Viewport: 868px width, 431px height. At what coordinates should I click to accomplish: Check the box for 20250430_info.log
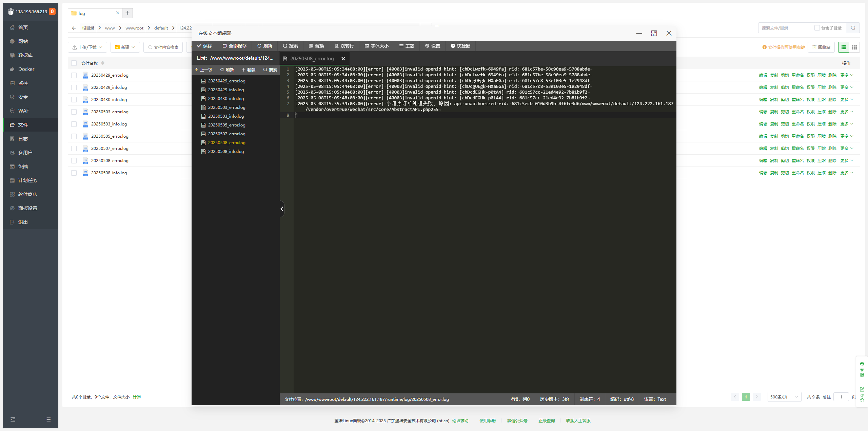(x=74, y=100)
